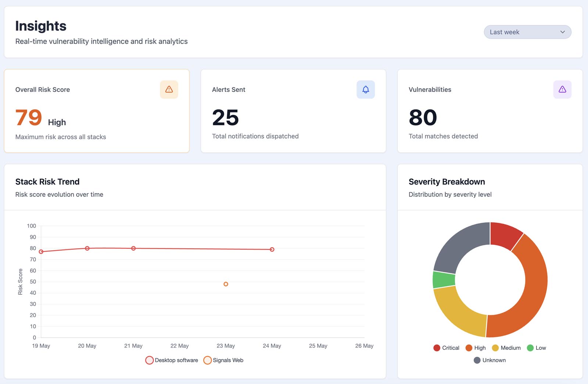Click the Risk Score axis title
This screenshot has height=384, width=588.
click(20, 282)
